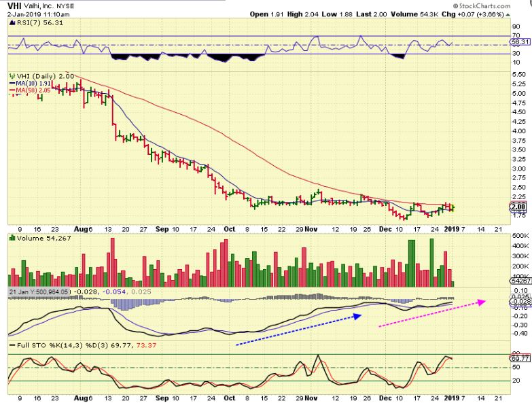
Task: Click the 2.00 last-price tag on price axis
Action: tap(518, 207)
